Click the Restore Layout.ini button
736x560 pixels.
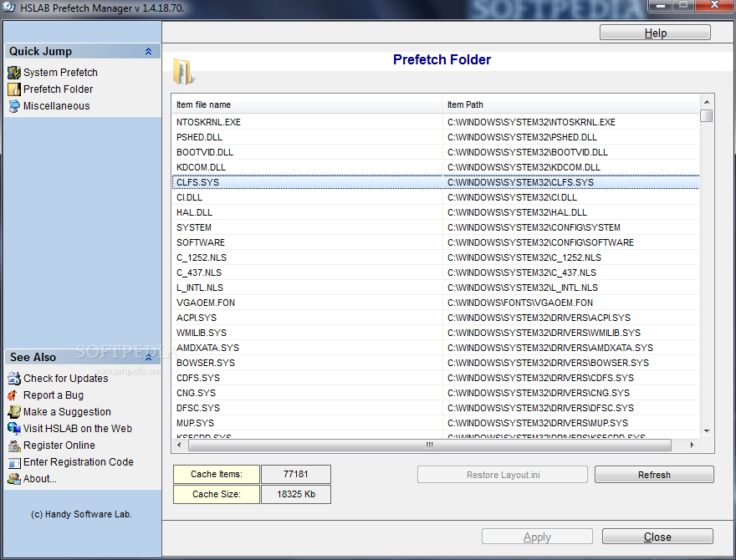pyautogui.click(x=503, y=475)
